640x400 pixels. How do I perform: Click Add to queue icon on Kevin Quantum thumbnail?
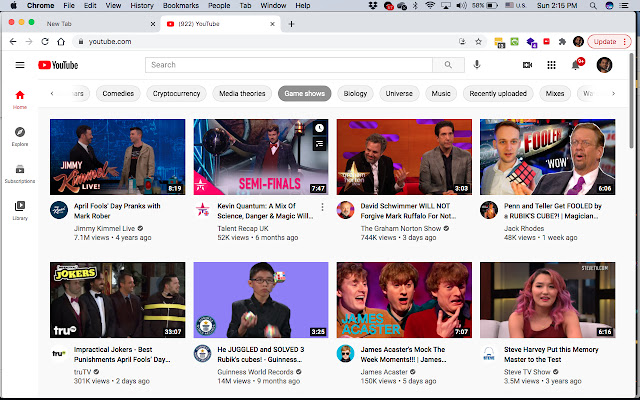(x=319, y=144)
